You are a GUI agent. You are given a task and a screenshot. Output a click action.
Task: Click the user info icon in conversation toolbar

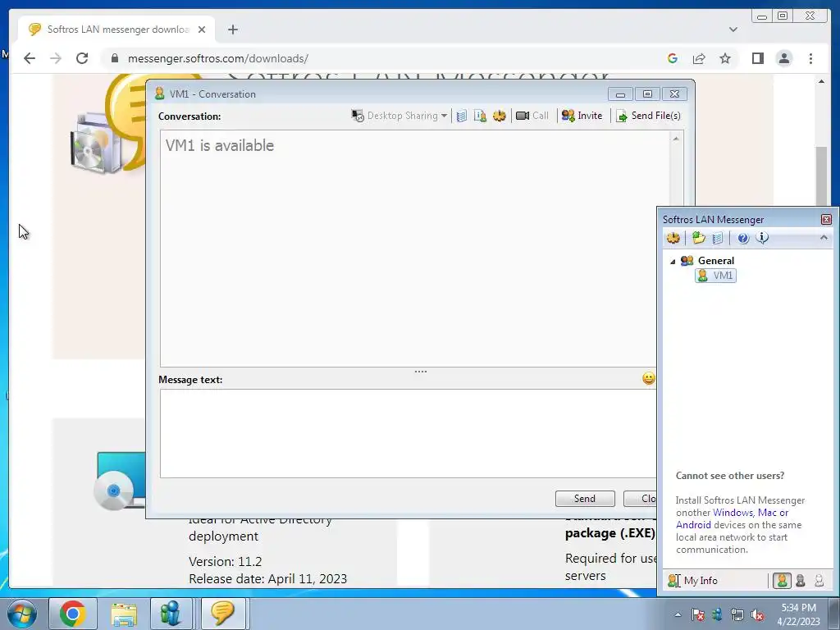(480, 116)
